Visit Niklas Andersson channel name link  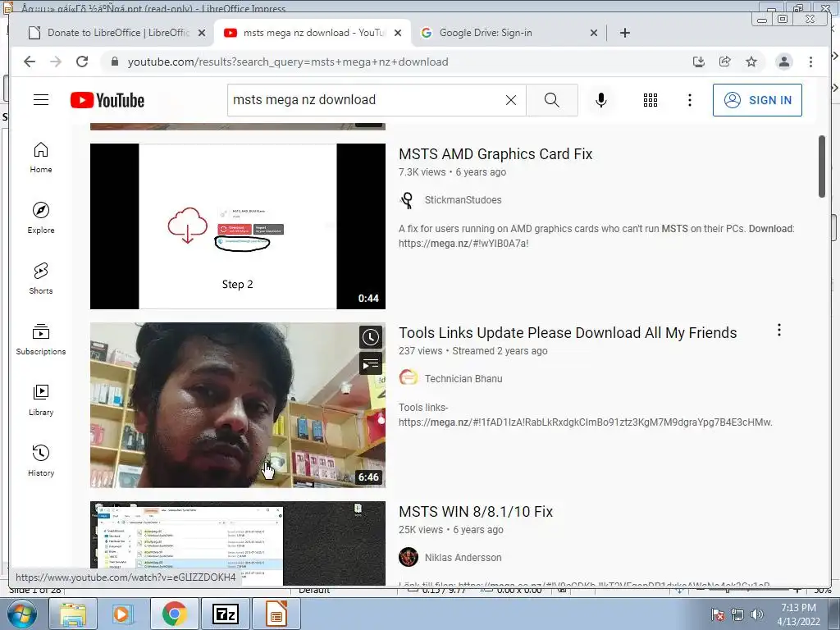click(x=463, y=558)
